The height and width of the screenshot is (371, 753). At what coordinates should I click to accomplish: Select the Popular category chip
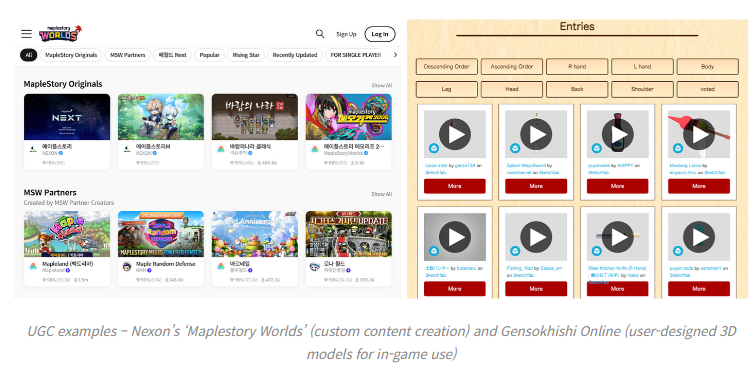tap(209, 55)
